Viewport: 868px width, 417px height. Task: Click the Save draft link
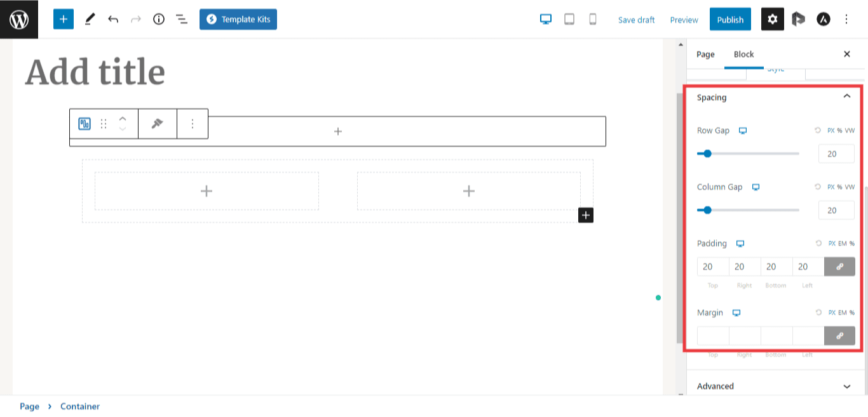(x=636, y=20)
